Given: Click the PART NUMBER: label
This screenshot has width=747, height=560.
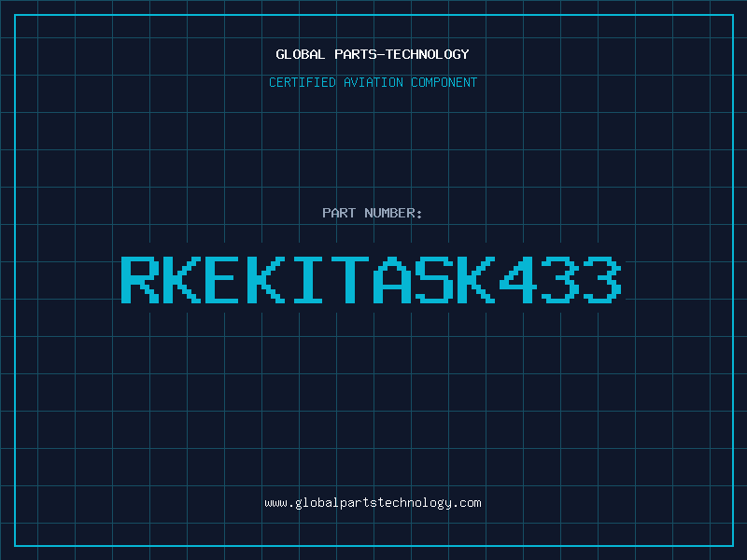Looking at the screenshot, I should [x=373, y=213].
